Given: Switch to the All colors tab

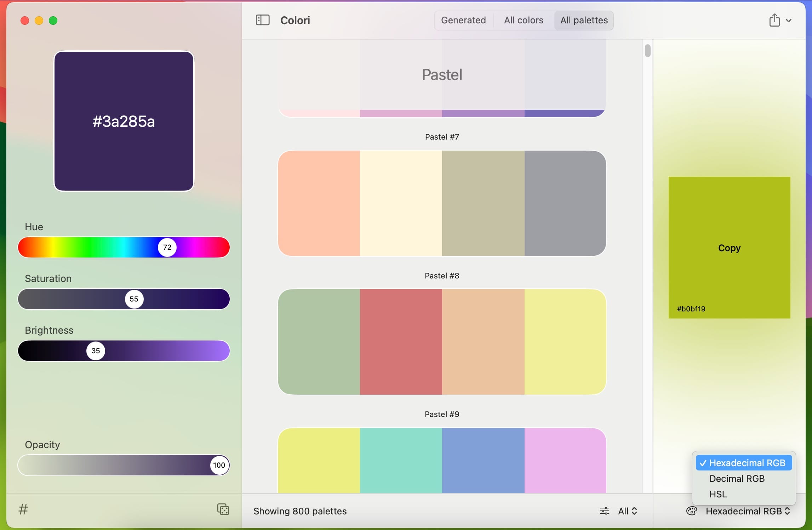Looking at the screenshot, I should pyautogui.click(x=524, y=20).
